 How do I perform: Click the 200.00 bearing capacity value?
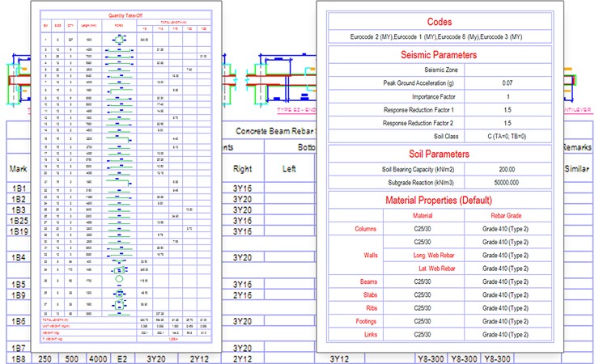507,169
